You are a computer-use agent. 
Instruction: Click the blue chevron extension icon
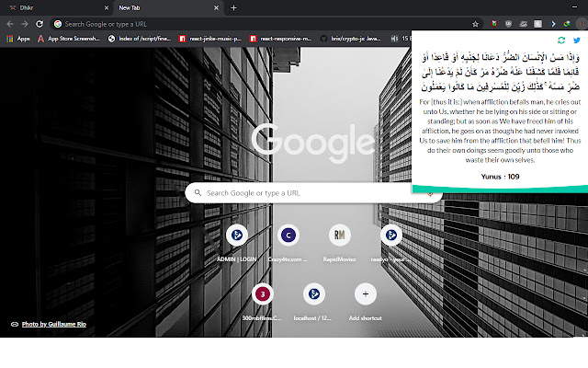point(553,24)
